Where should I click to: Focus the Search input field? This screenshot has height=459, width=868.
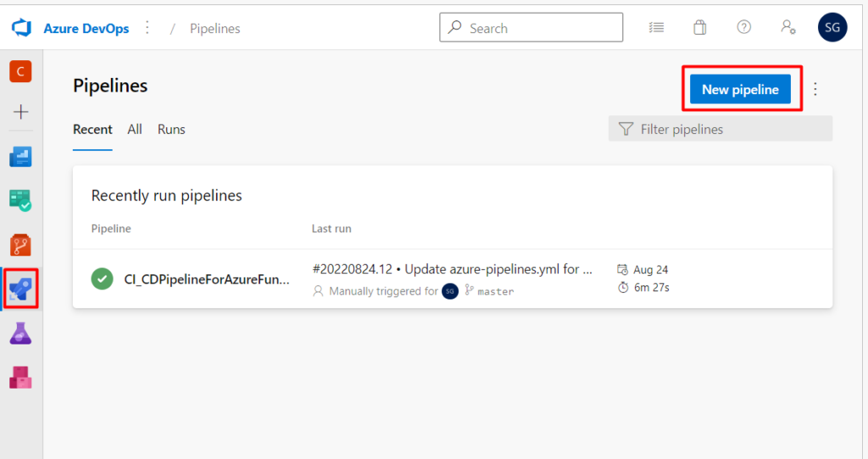tap(531, 28)
